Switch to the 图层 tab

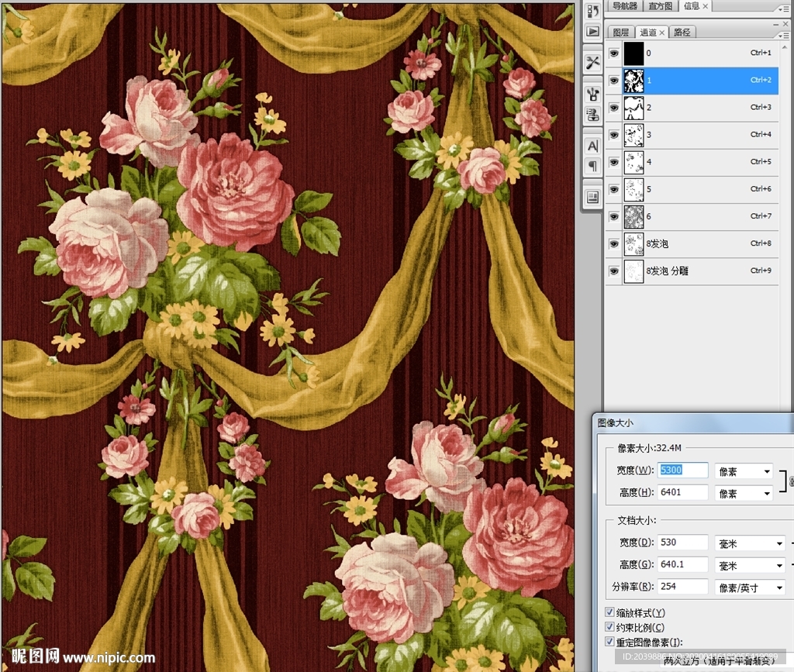click(621, 33)
